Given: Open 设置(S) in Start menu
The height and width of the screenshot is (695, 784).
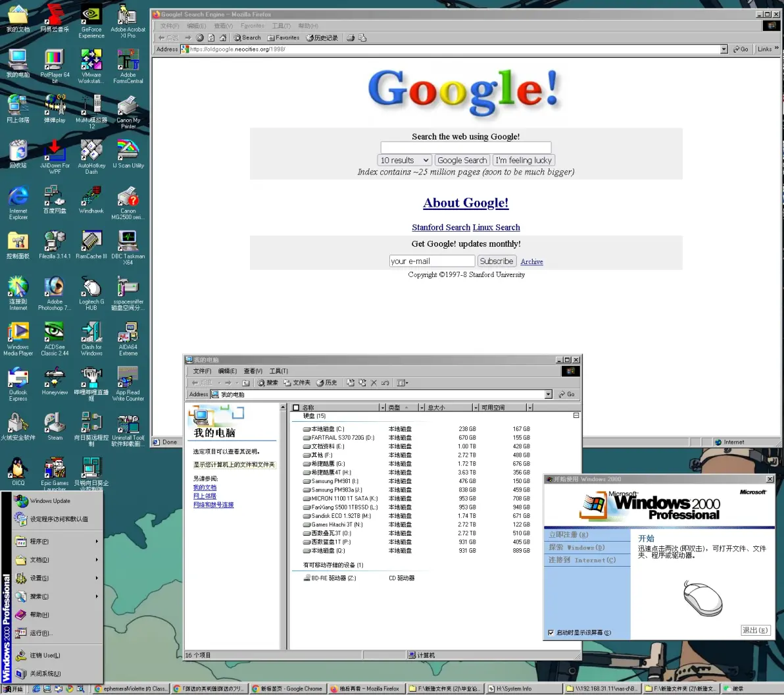Looking at the screenshot, I should (x=57, y=578).
